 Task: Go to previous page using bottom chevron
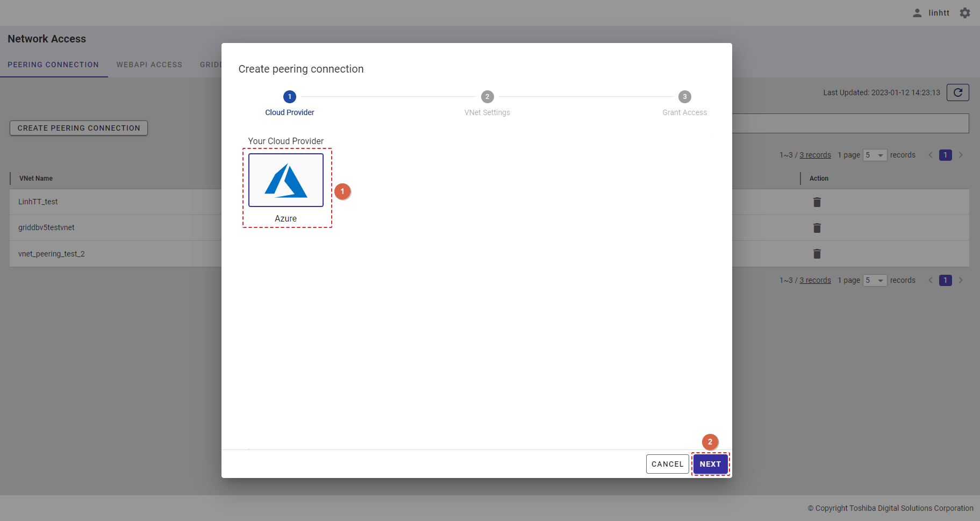pos(931,281)
